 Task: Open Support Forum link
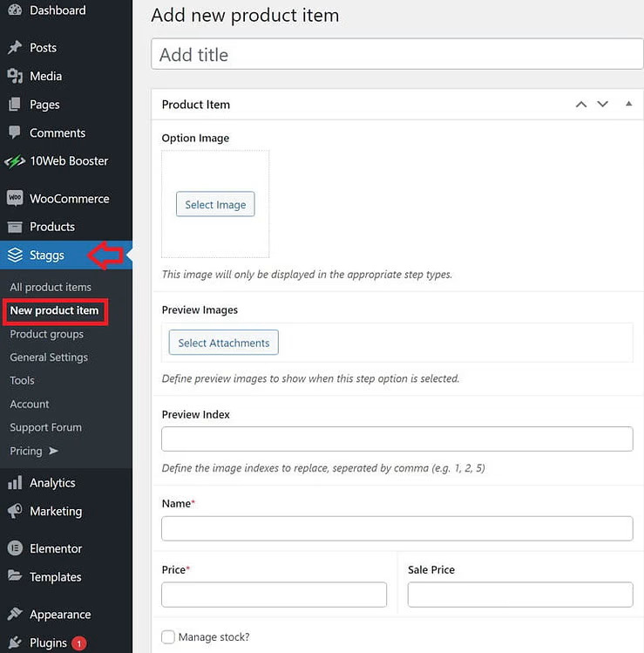click(x=46, y=427)
